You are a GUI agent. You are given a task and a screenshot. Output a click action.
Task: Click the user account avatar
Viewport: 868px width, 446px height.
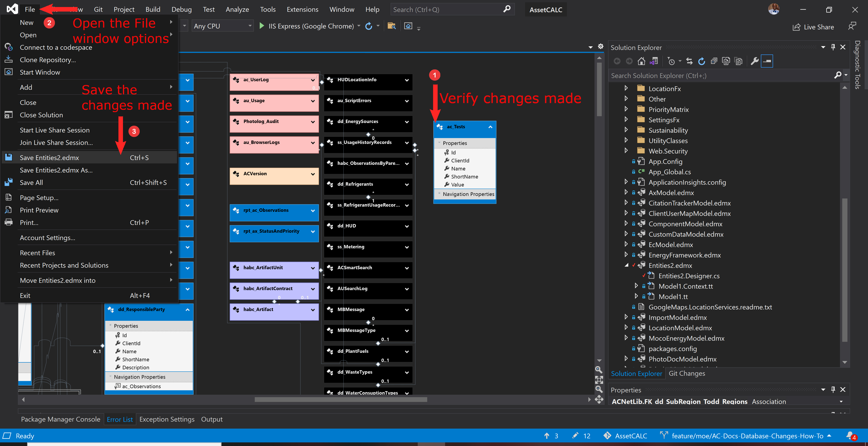pyautogui.click(x=774, y=9)
